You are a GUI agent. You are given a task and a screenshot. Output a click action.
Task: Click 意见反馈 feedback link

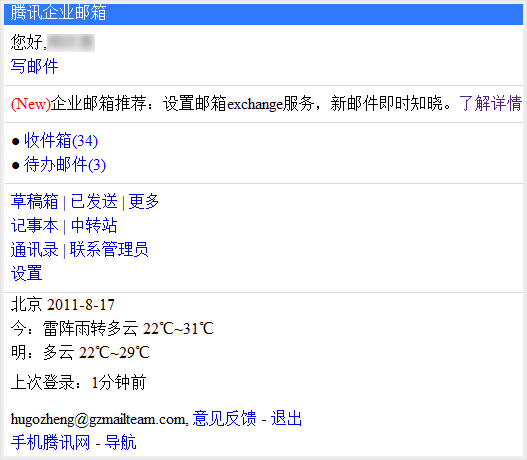(224, 419)
